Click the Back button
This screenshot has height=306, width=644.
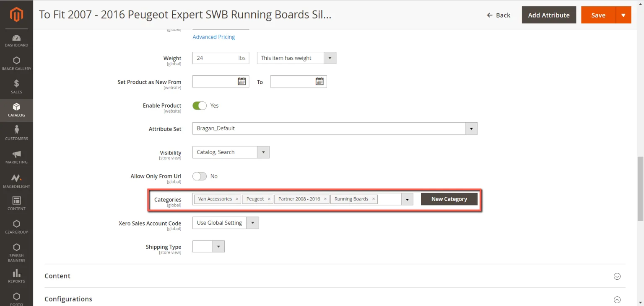click(x=499, y=15)
